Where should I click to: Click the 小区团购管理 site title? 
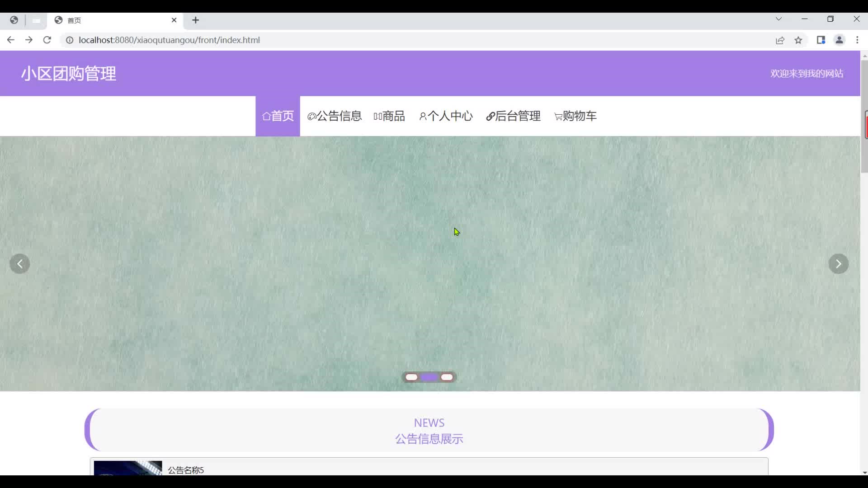pyautogui.click(x=69, y=74)
